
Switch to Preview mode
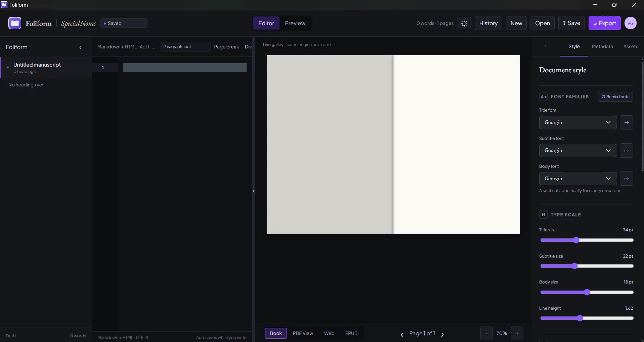[295, 23]
